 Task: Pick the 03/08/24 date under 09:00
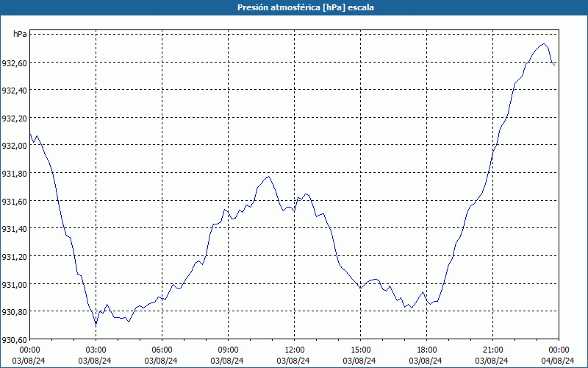coord(227,361)
